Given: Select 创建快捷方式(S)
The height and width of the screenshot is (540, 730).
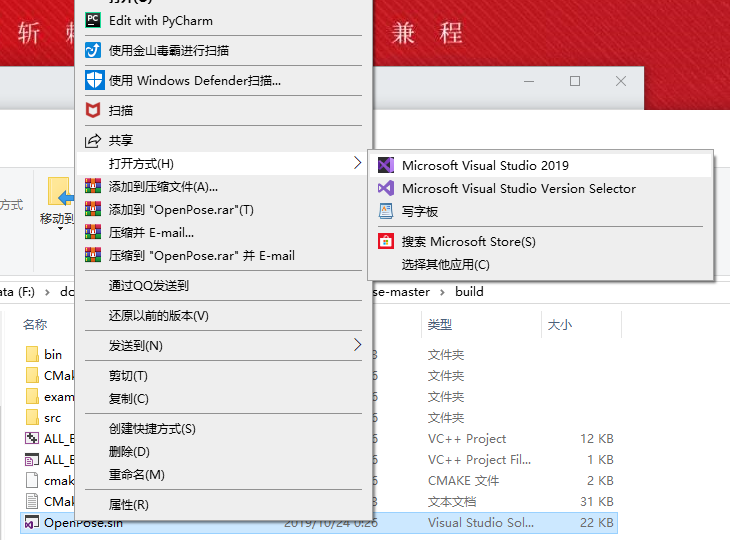Looking at the screenshot, I should [x=152, y=429].
